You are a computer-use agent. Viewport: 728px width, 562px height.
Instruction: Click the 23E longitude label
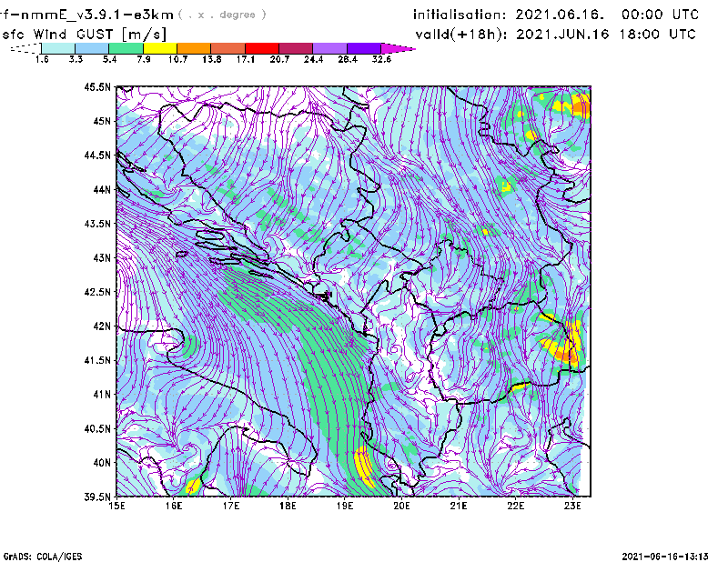tap(572, 506)
